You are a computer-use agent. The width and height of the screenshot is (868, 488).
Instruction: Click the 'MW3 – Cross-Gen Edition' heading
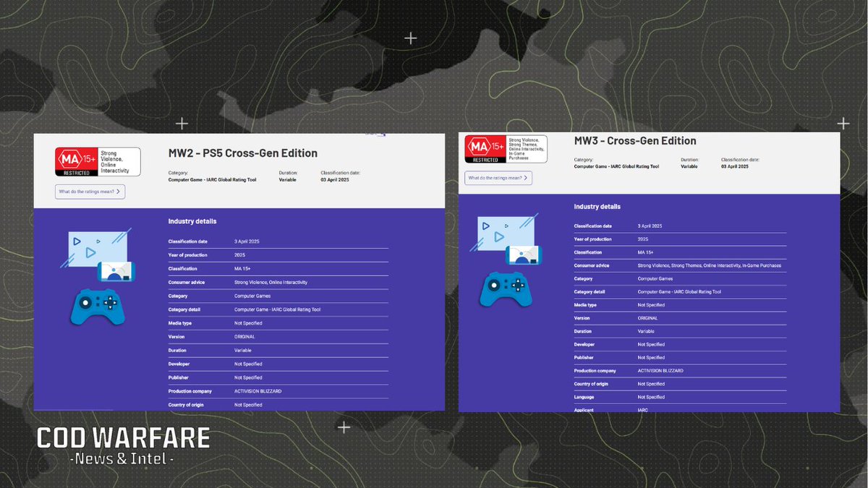coord(634,140)
